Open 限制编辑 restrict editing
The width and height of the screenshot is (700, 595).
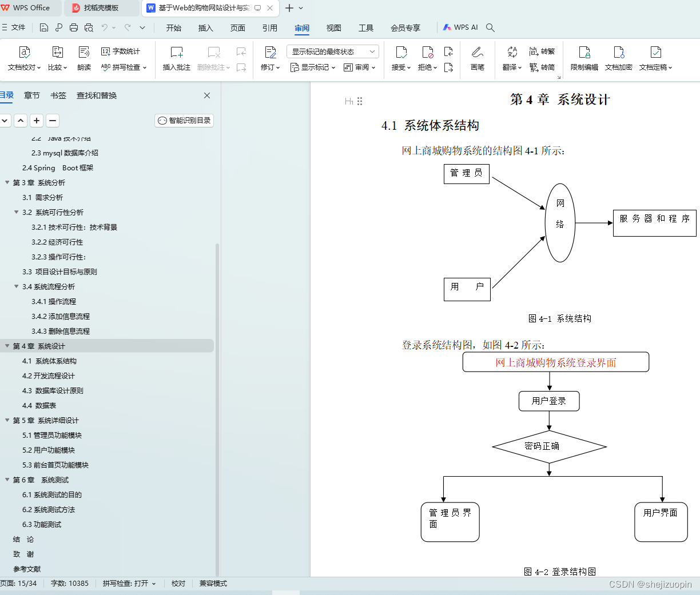pos(584,59)
